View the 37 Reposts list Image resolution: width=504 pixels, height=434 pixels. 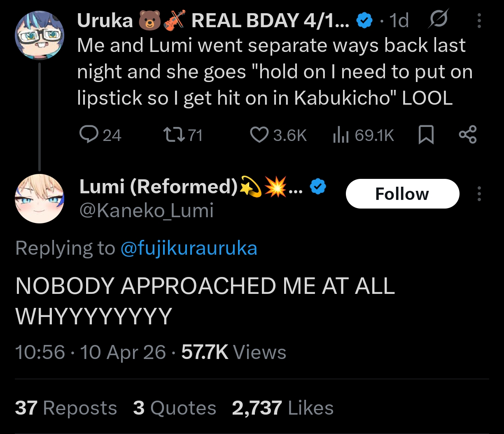pyautogui.click(x=66, y=408)
